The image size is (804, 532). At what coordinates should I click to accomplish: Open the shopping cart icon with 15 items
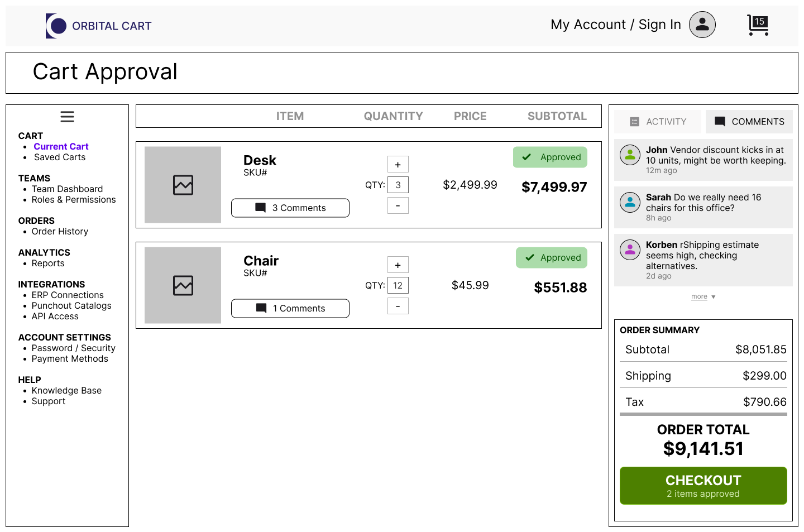click(758, 25)
